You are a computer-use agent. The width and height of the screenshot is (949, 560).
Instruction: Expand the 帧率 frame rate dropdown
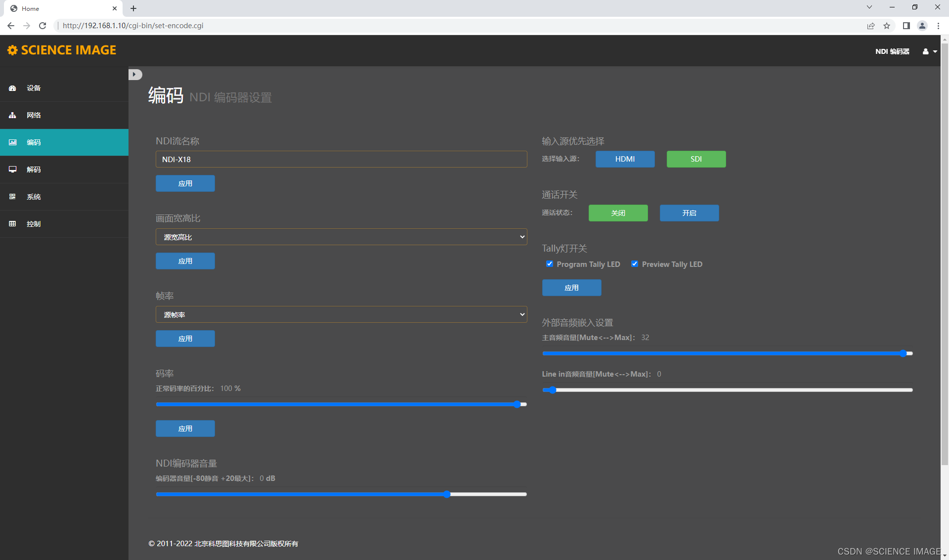pos(341,314)
